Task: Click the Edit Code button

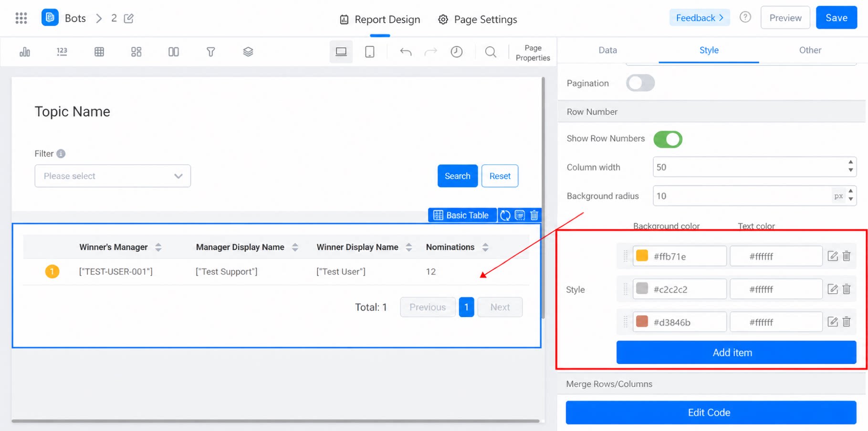Action: [711, 412]
